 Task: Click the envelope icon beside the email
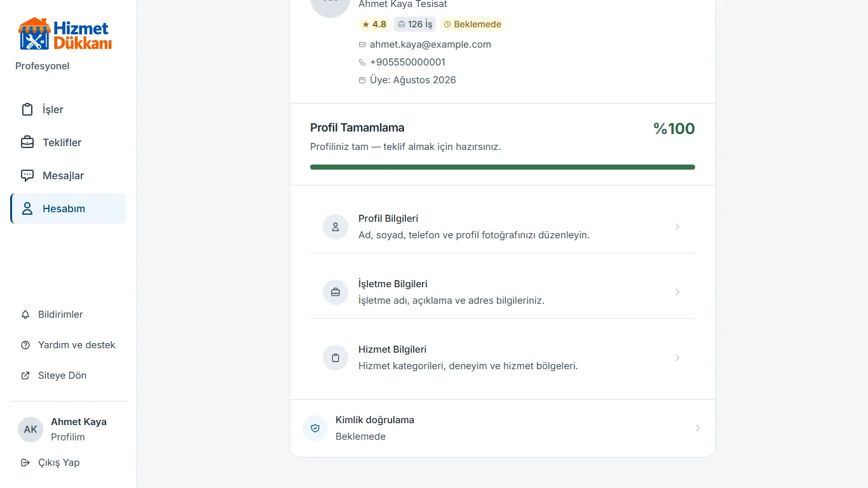tap(362, 44)
